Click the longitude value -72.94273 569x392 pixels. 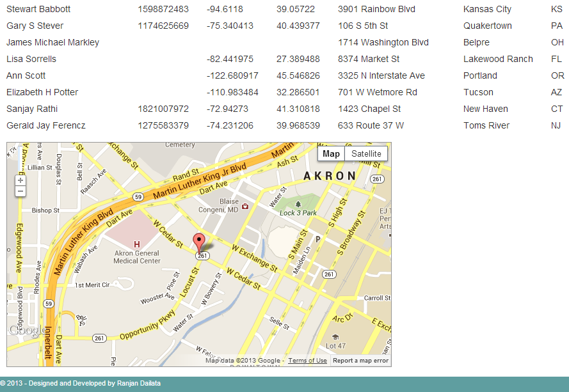pyautogui.click(x=227, y=109)
